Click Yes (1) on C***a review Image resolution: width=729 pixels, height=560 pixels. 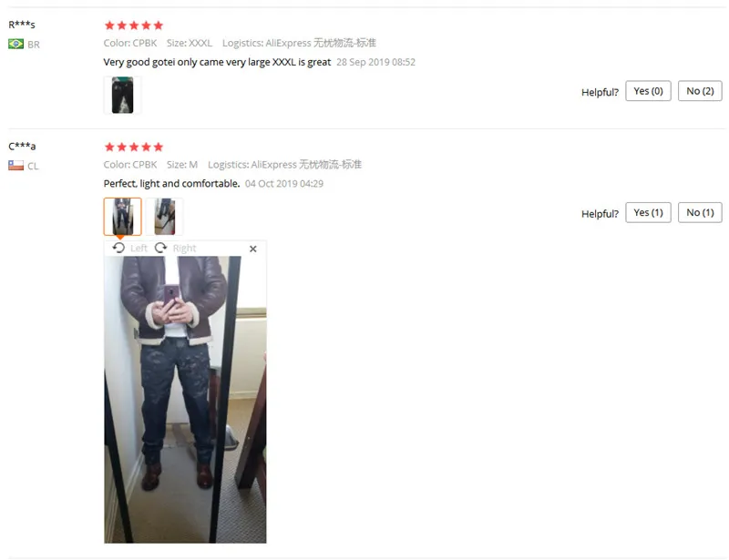point(648,212)
